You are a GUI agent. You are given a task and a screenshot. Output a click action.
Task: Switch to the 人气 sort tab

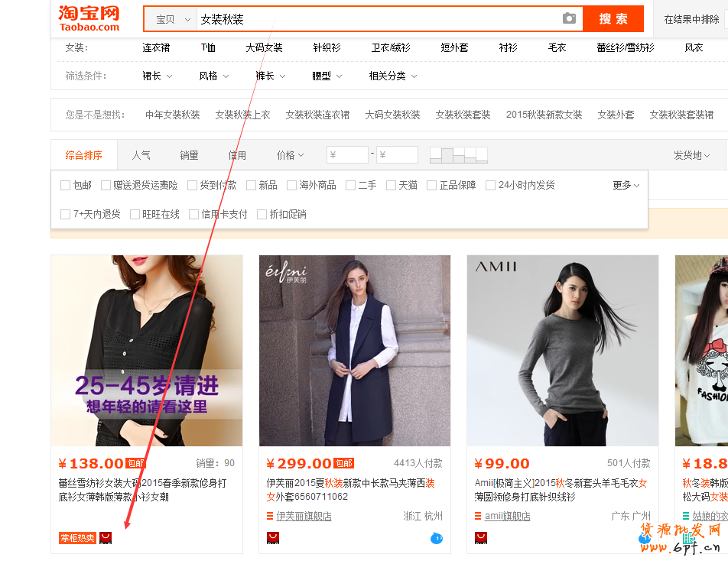tap(141, 155)
